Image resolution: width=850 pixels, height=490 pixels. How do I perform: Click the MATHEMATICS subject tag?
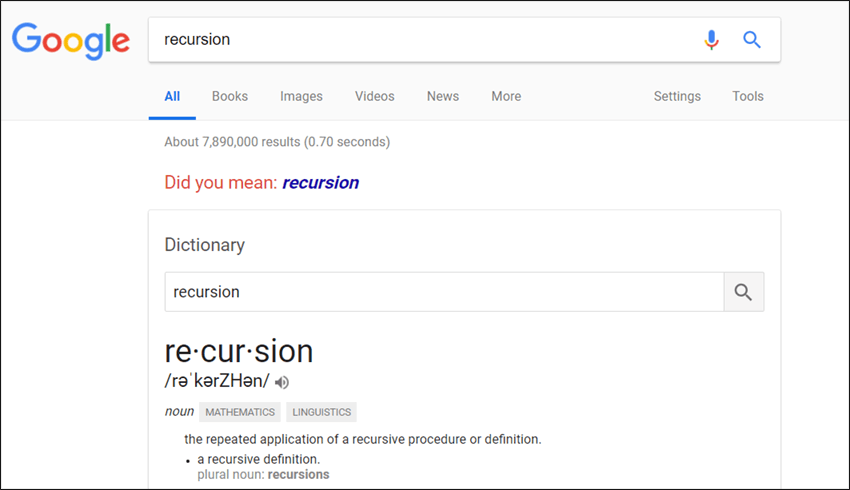pyautogui.click(x=240, y=412)
